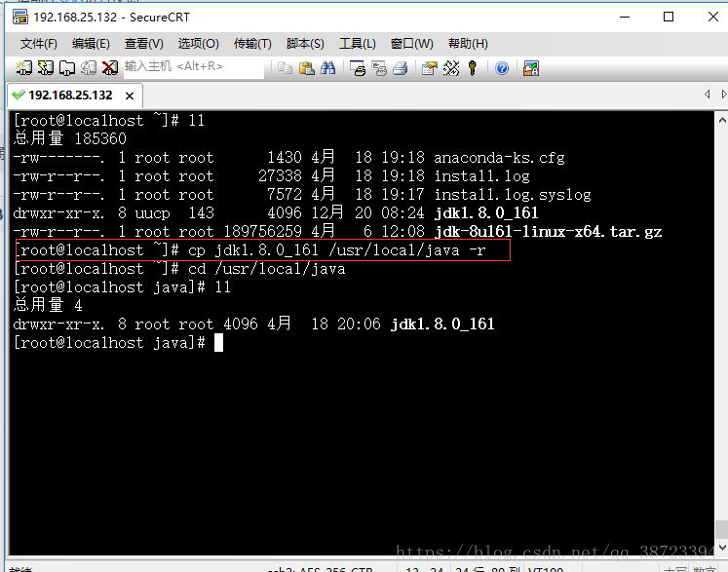This screenshot has width=728, height=572.
Task: Select the 192.168.25.132 session tab
Action: tap(75, 95)
